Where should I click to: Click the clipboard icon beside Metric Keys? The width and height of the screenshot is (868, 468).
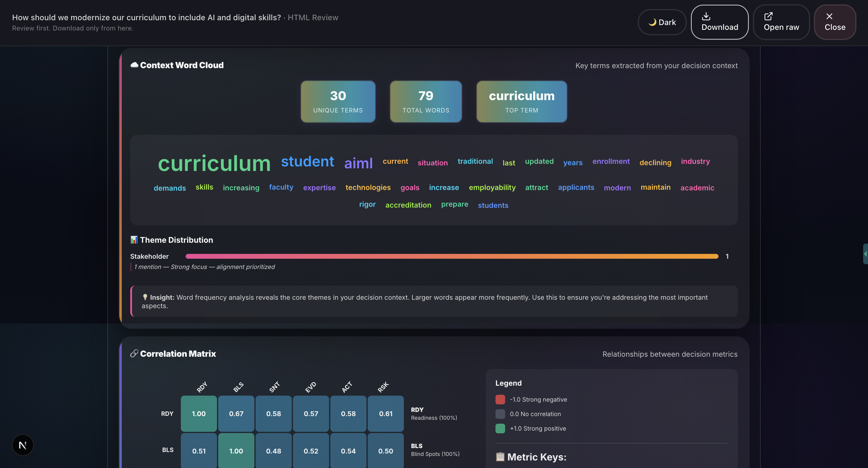500,457
